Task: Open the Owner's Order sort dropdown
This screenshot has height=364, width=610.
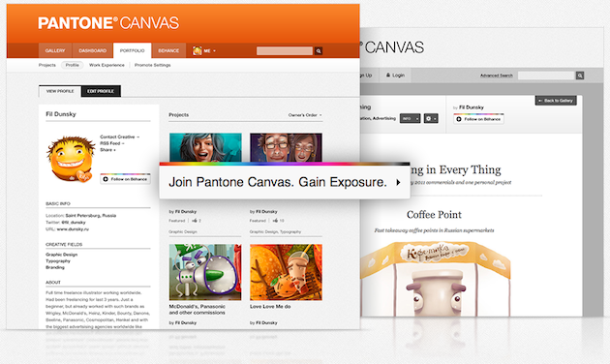Action: click(305, 115)
